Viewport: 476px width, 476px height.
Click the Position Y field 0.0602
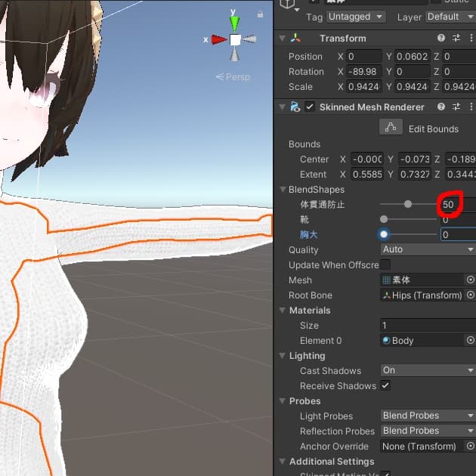tap(412, 57)
